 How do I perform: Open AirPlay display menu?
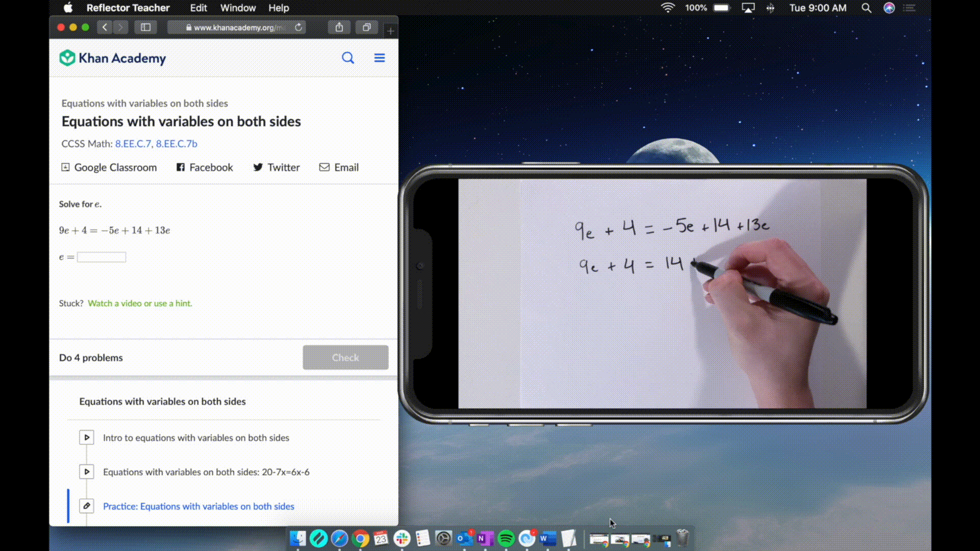click(748, 8)
